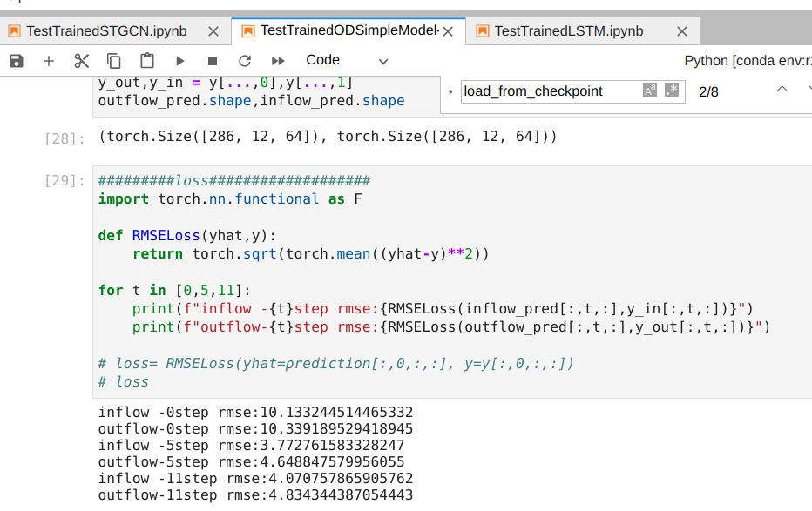Screen dimensions: 812x511
Task: Restart the kernel
Action: pyautogui.click(x=245, y=61)
